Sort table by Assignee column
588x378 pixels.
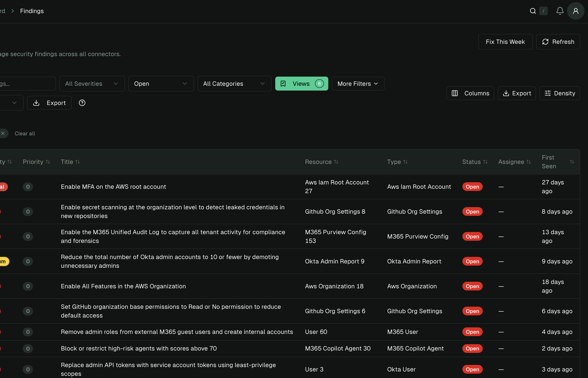(514, 162)
